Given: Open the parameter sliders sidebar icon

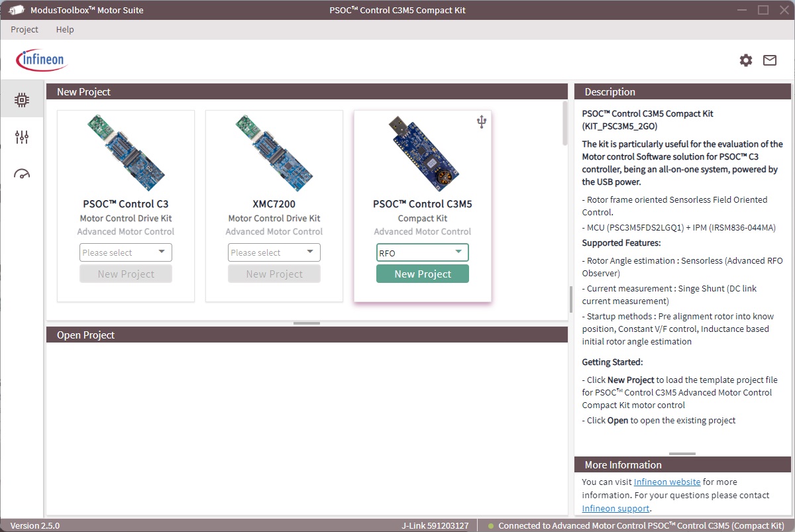Looking at the screenshot, I should coord(22,137).
